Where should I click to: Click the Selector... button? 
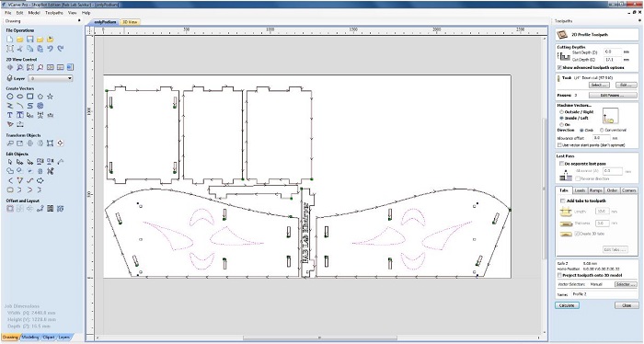click(x=626, y=284)
